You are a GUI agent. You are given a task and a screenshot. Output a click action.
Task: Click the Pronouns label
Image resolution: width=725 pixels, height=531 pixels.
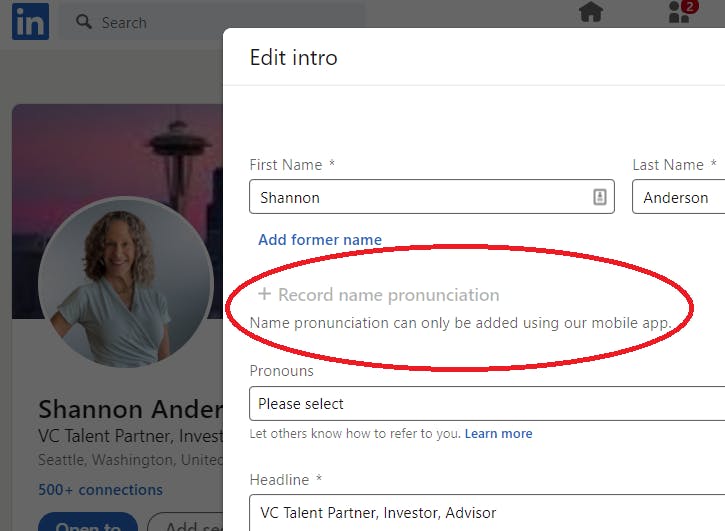click(282, 370)
